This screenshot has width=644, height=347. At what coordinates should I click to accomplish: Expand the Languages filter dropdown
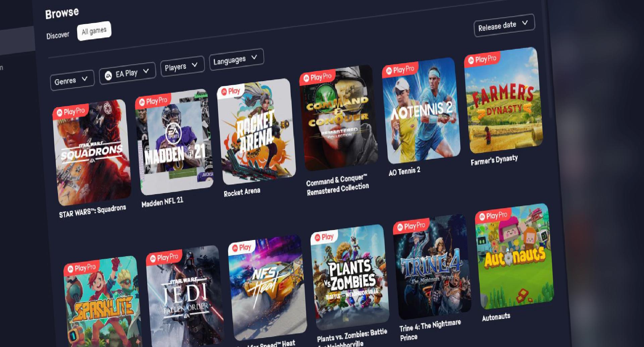[x=236, y=59]
